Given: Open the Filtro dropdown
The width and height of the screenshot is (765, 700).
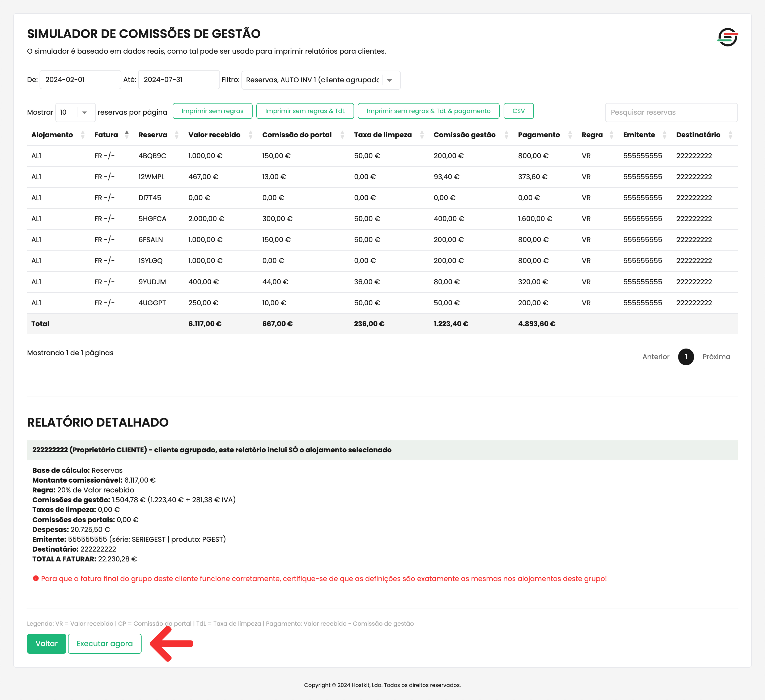Looking at the screenshot, I should (321, 80).
